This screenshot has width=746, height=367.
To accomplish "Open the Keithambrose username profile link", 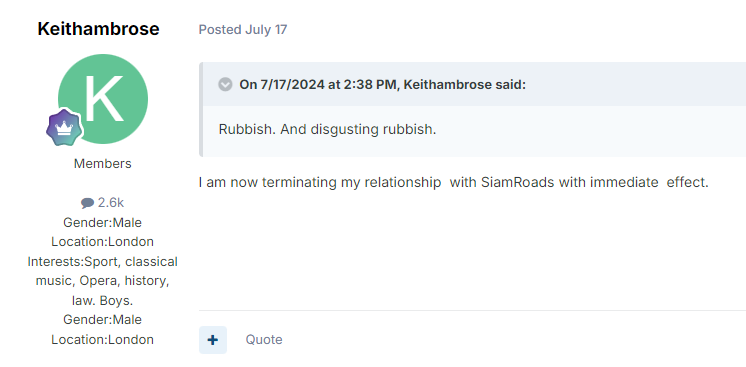I will click(98, 29).
